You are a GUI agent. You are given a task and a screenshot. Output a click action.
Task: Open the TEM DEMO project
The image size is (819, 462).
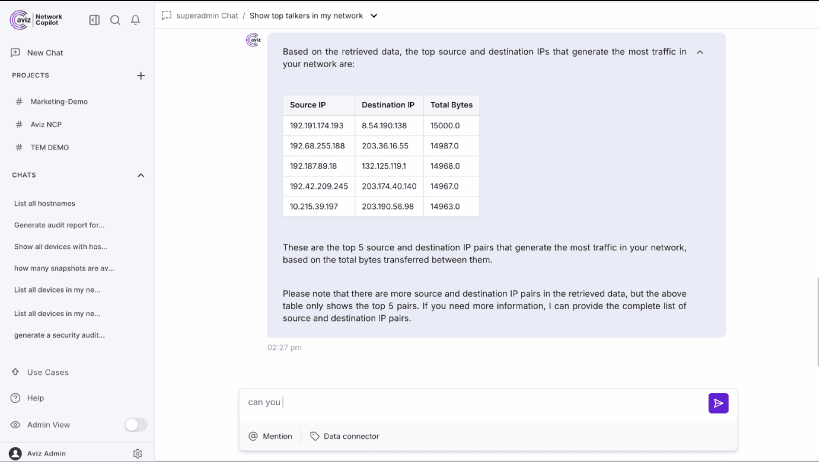click(50, 147)
